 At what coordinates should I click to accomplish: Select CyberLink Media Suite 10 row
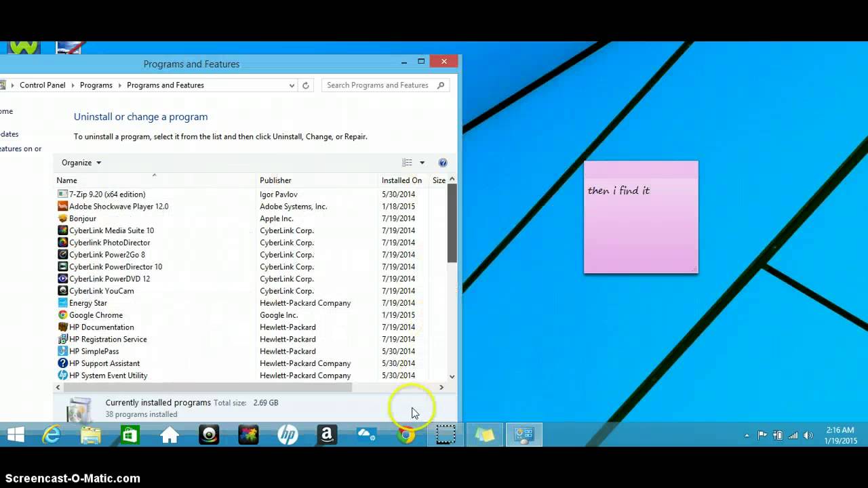point(251,230)
